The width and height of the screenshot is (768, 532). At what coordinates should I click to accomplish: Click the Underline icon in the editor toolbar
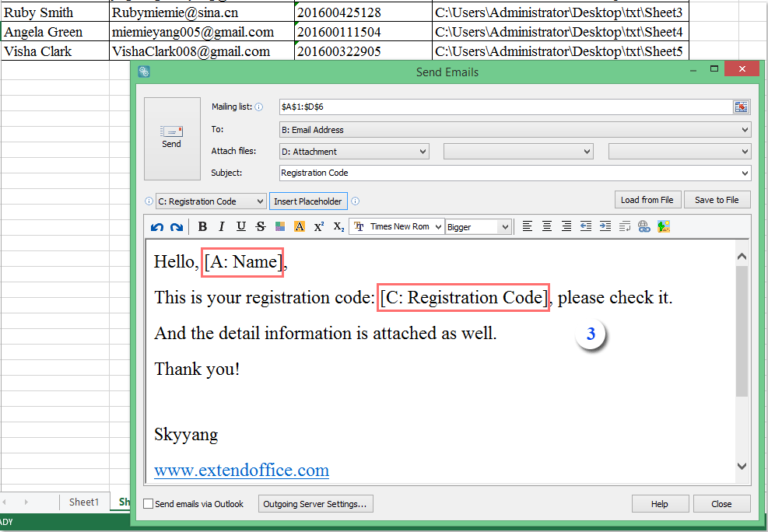pyautogui.click(x=240, y=226)
